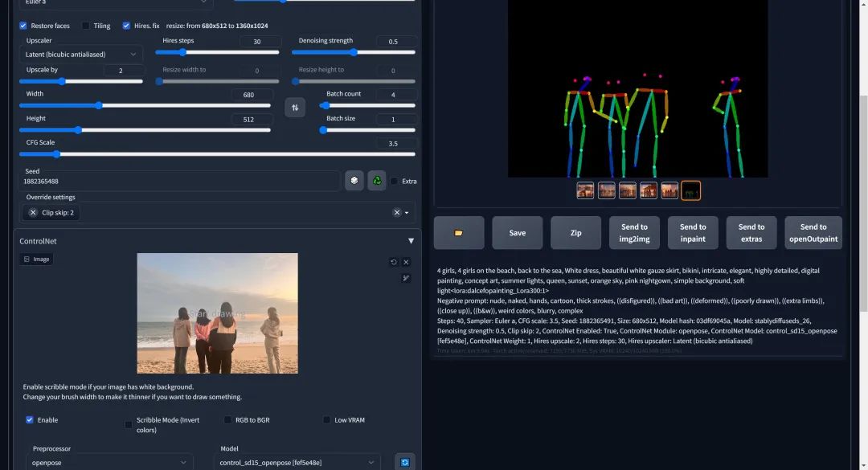Uncheck the Restore faces checkbox
868x470 pixels.
pyautogui.click(x=23, y=26)
